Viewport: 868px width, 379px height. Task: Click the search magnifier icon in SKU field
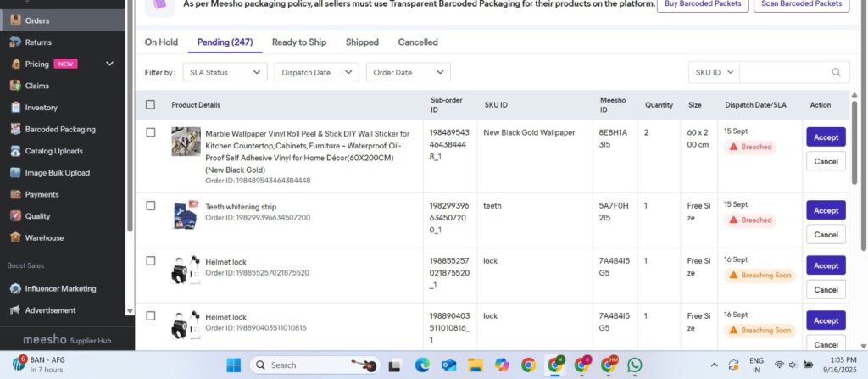click(x=836, y=72)
